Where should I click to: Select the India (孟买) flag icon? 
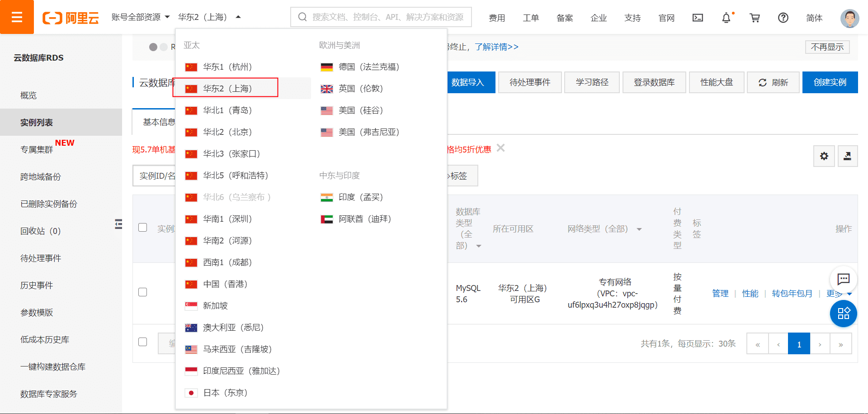coord(327,197)
